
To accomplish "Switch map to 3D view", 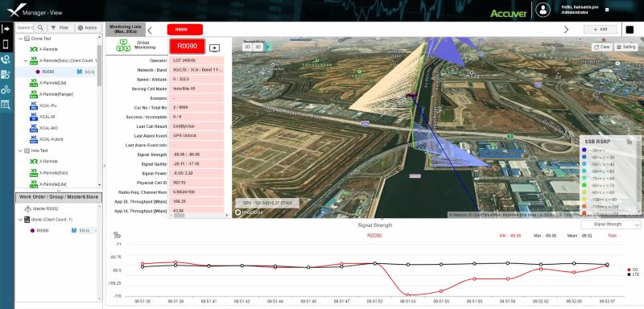I will tap(257, 47).
